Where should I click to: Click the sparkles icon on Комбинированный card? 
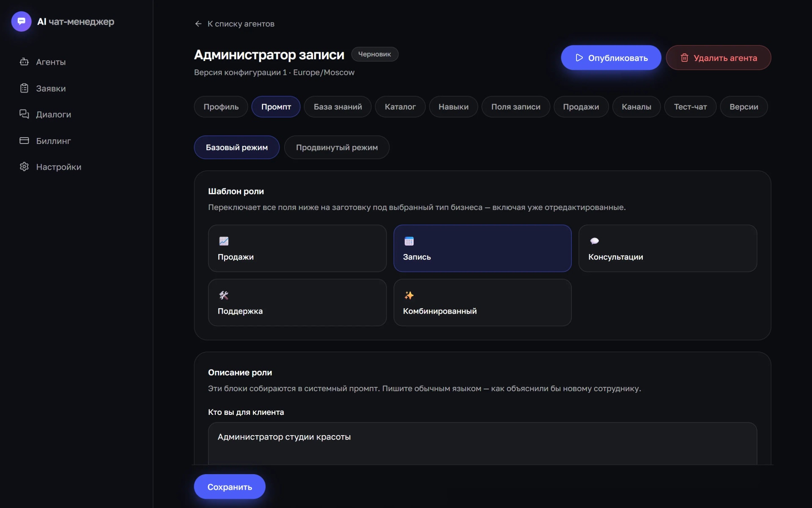coord(409,295)
